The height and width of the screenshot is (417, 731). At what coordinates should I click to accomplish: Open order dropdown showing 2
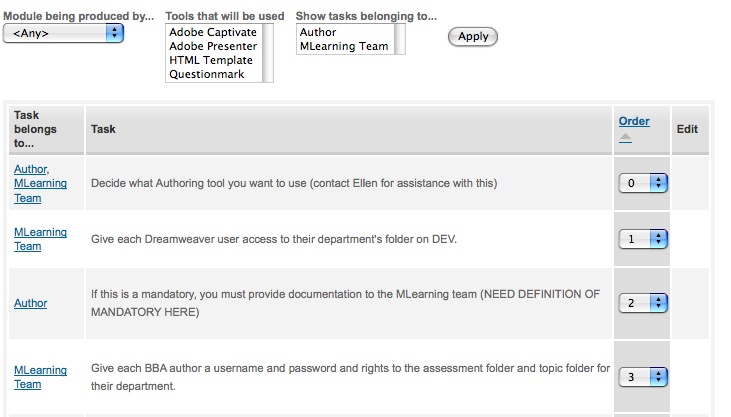tap(643, 303)
